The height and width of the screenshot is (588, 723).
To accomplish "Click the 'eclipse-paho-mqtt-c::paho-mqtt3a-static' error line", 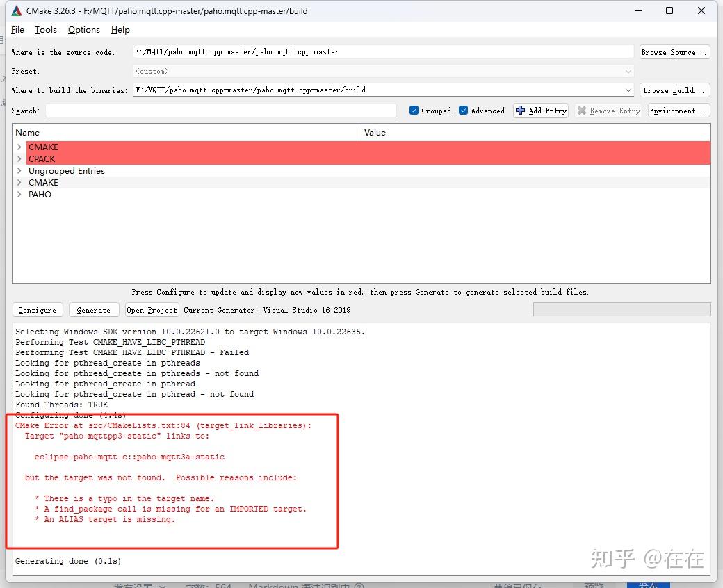I will pyautogui.click(x=129, y=457).
